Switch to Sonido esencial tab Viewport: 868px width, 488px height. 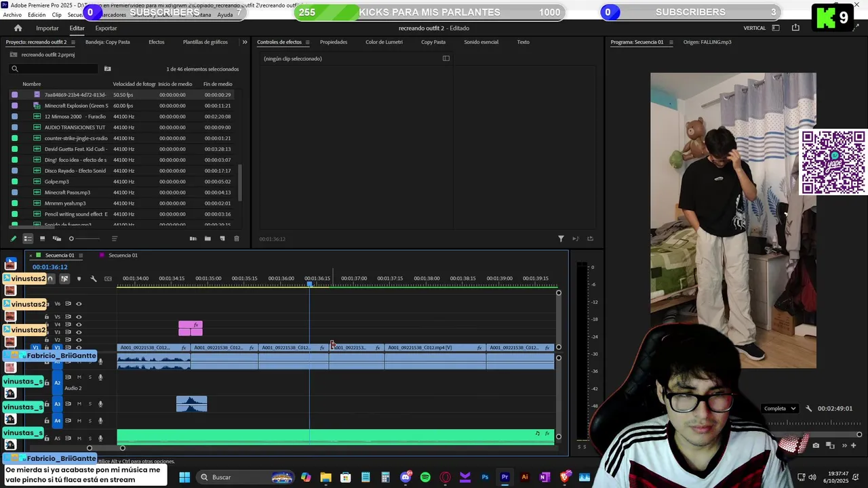[x=481, y=42]
